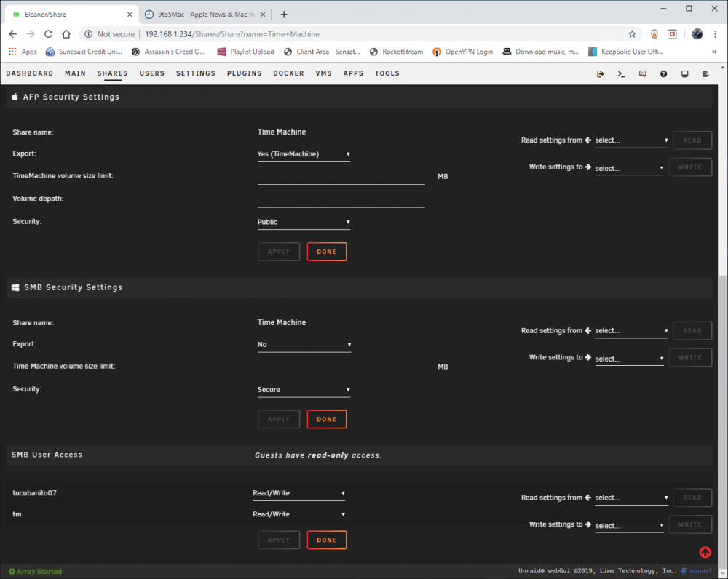
Task: Click the browser back arrow
Action: tap(13, 34)
